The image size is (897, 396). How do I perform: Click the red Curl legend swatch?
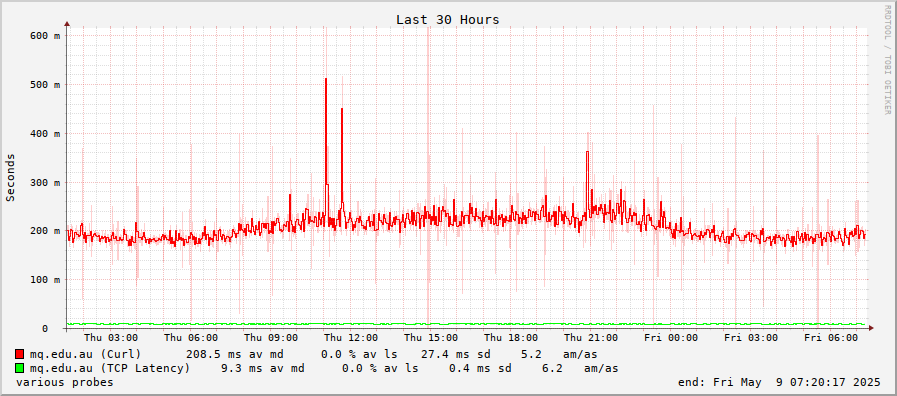point(19,354)
